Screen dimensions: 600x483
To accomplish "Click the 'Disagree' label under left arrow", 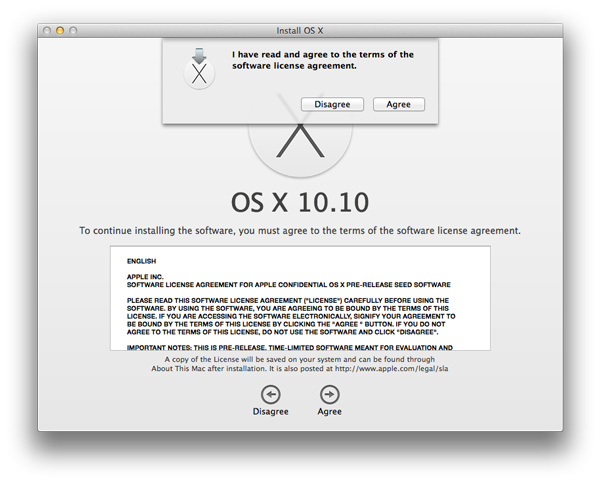I will 271,411.
